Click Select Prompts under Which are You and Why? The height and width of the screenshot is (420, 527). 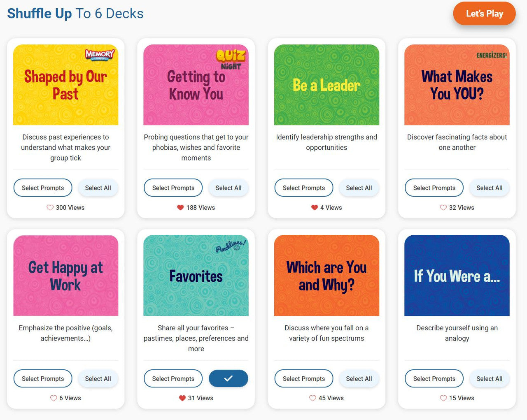pos(304,378)
